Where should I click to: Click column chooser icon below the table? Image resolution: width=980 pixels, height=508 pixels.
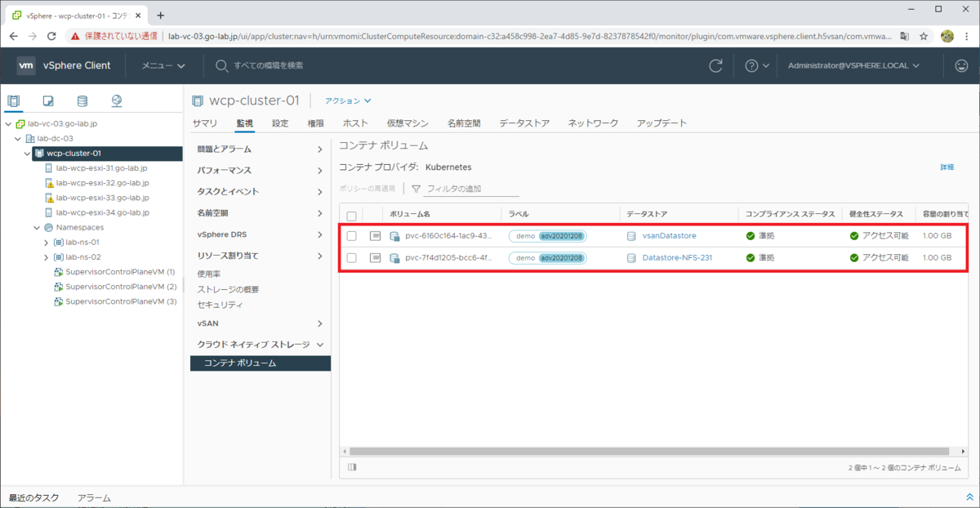coord(352,467)
